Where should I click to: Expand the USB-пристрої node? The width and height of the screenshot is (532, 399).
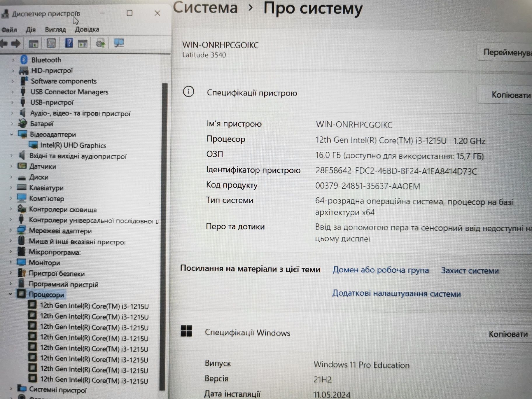[12, 102]
